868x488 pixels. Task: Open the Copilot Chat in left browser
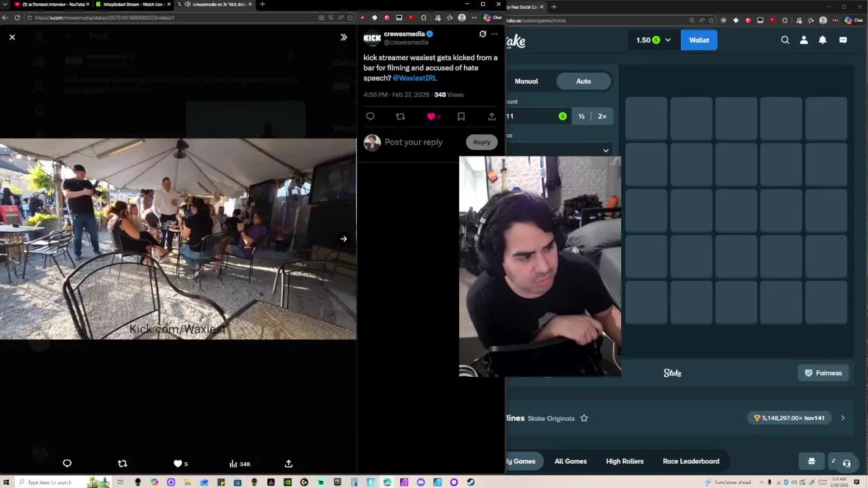coord(493,18)
